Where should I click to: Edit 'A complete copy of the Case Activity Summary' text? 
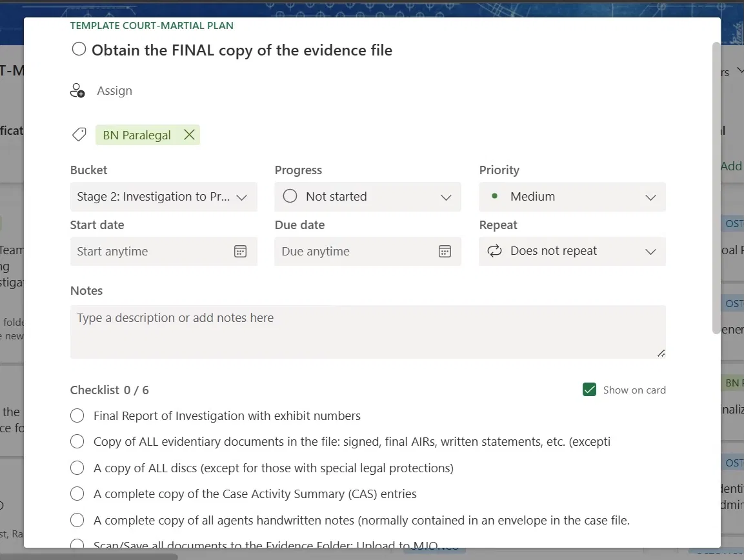coord(255,494)
